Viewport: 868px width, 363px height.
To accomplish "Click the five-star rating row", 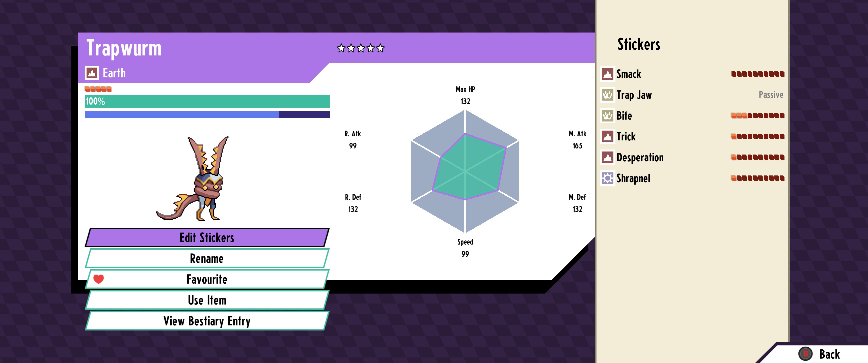I will [x=361, y=48].
